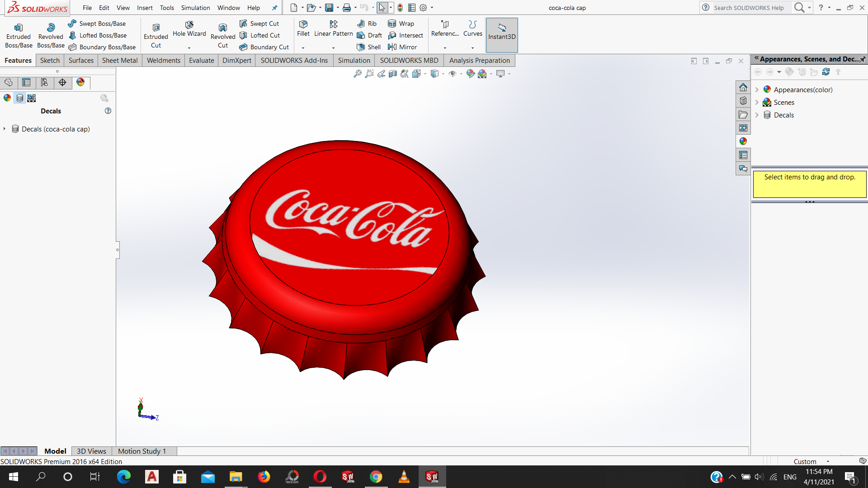This screenshot has width=868, height=488.
Task: Toggle the Rebuild traffic light icon
Action: point(400,8)
